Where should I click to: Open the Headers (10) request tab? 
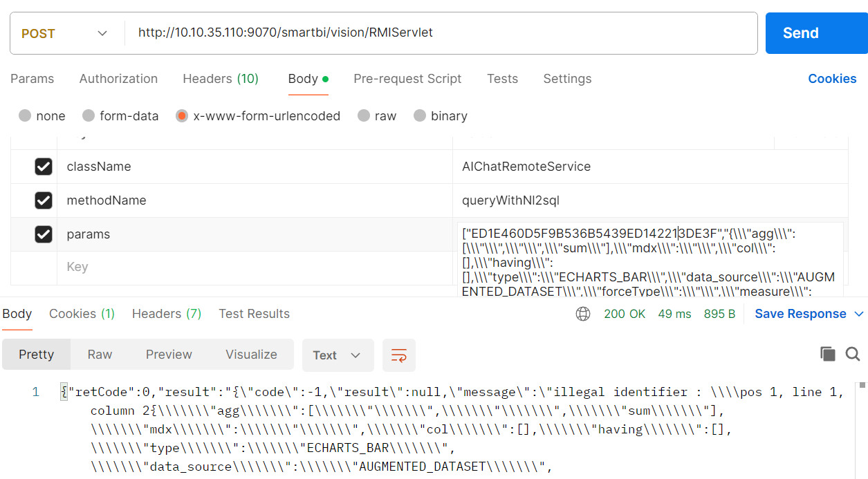click(221, 79)
